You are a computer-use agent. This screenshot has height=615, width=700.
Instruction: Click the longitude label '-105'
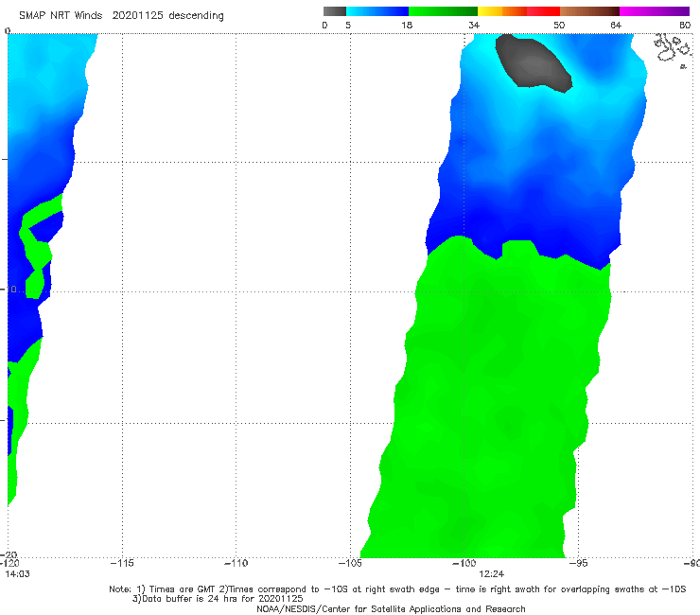pyautogui.click(x=350, y=563)
